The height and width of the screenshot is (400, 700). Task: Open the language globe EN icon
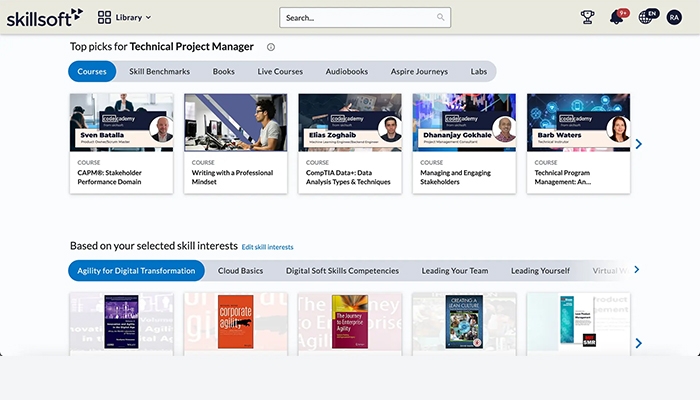647,17
